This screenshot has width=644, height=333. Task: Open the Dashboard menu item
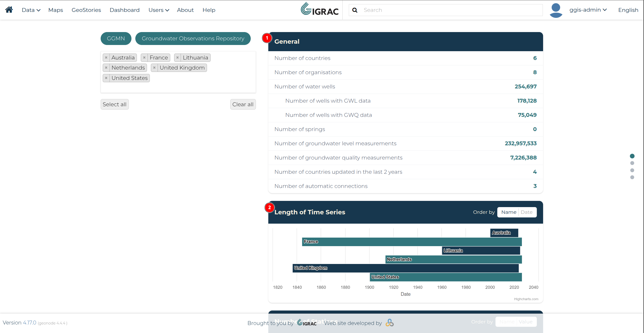tap(124, 10)
